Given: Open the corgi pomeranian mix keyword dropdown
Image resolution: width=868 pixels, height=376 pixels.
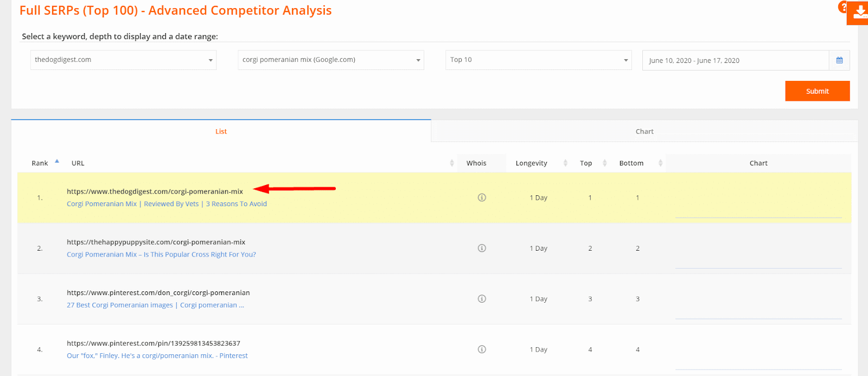Looking at the screenshot, I should click(331, 60).
